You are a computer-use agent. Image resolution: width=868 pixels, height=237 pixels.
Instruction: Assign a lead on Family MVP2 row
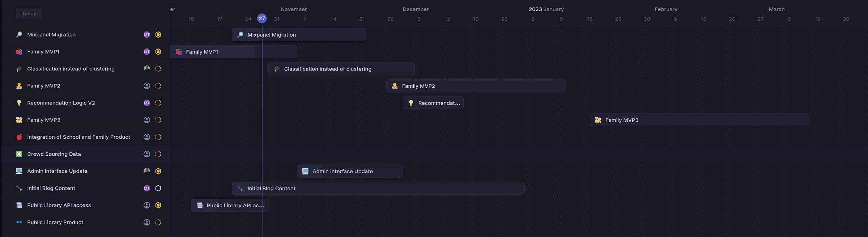pyautogui.click(x=147, y=86)
